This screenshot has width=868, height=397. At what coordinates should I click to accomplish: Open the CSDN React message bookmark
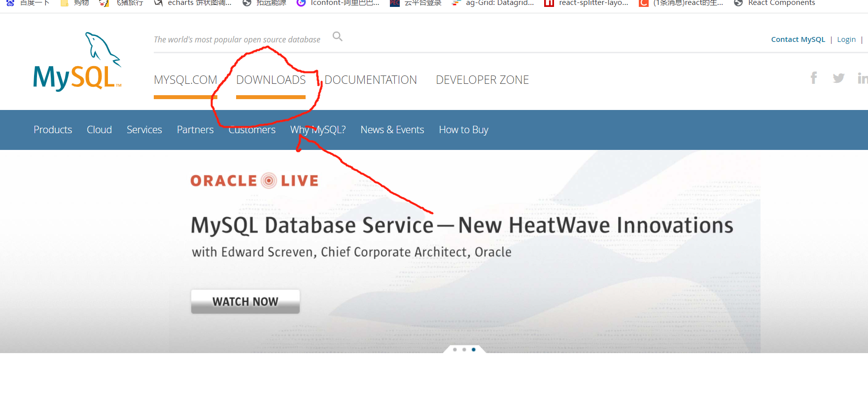(681, 2)
